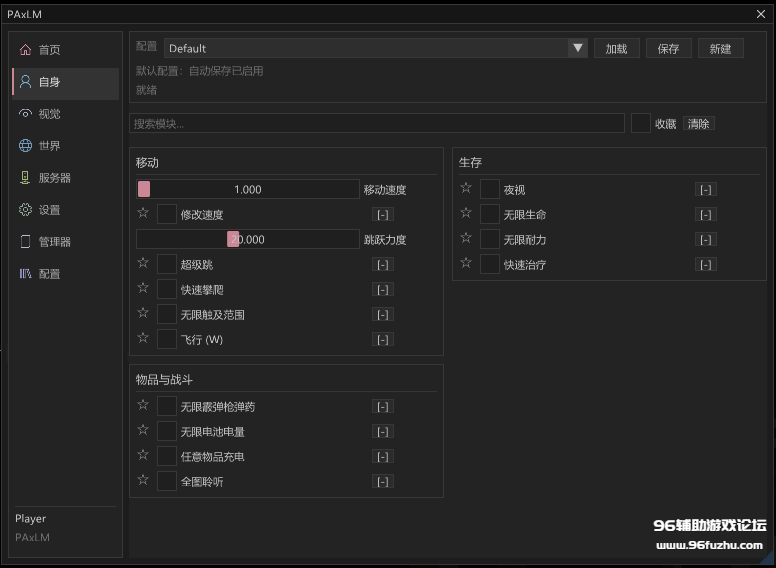
Task: Toggle the 无限触及范围 checkbox
Action: 167,314
